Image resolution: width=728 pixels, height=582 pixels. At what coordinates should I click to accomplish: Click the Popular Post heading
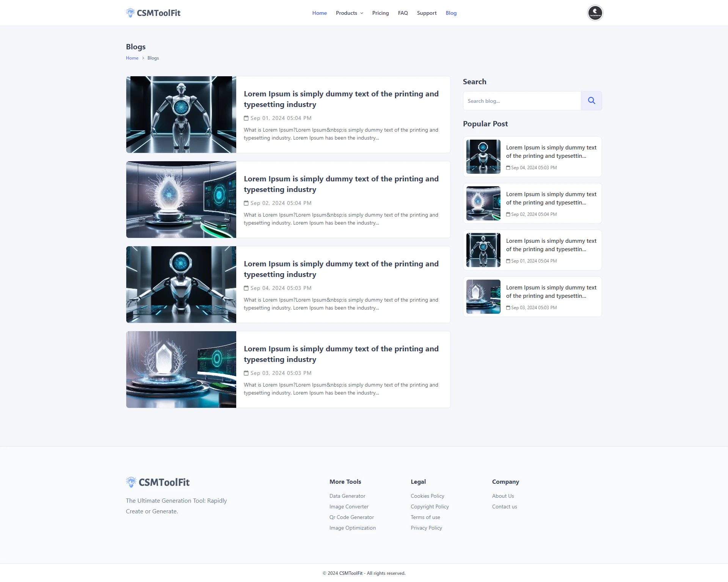point(485,124)
